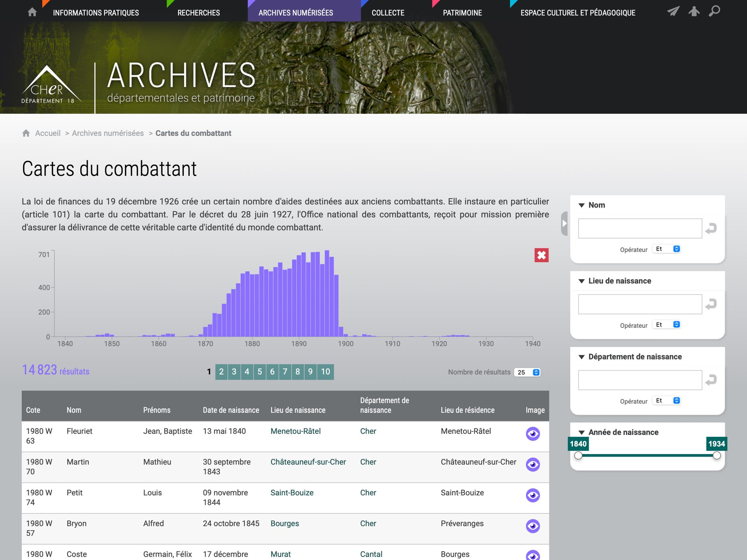Screen dimensions: 747x560
Task: Submit Département de naissance filter arrow
Action: [711, 380]
